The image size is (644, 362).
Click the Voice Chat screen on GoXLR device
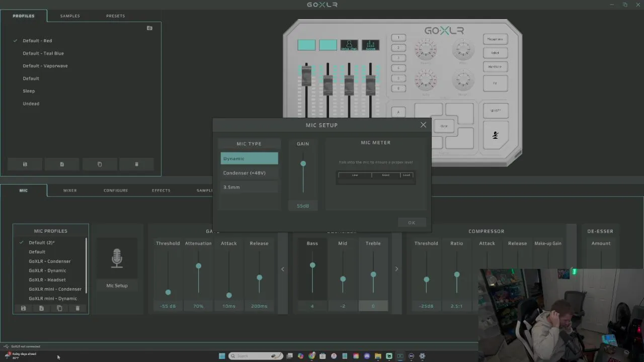point(349,45)
